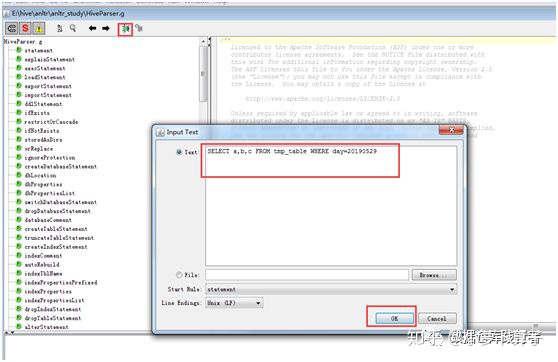Select the indexPropertiesPrefixed rule

tap(61, 282)
